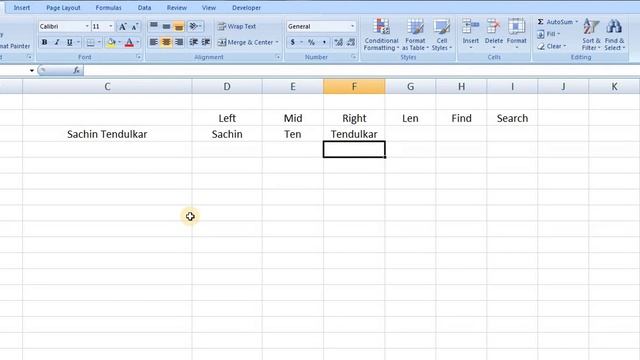
Task: Open the Calibri font name dropdown
Action: [87, 27]
